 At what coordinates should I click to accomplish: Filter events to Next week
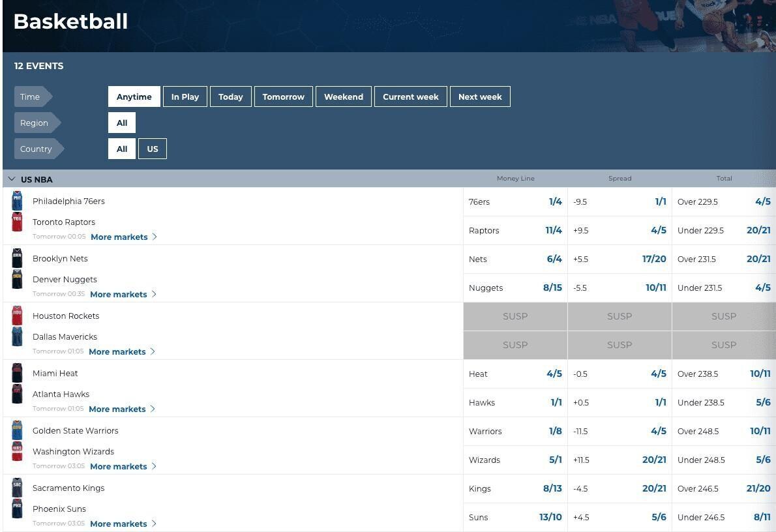coord(480,96)
